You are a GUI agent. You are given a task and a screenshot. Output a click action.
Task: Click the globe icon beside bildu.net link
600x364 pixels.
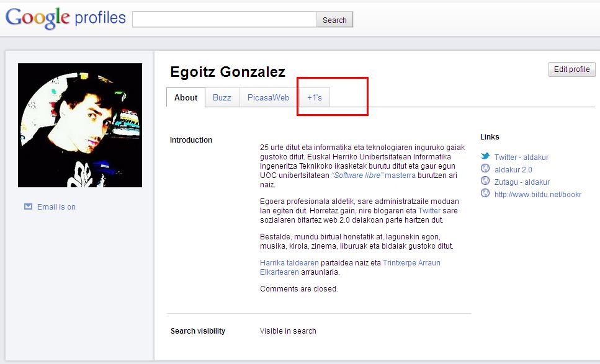(486, 193)
